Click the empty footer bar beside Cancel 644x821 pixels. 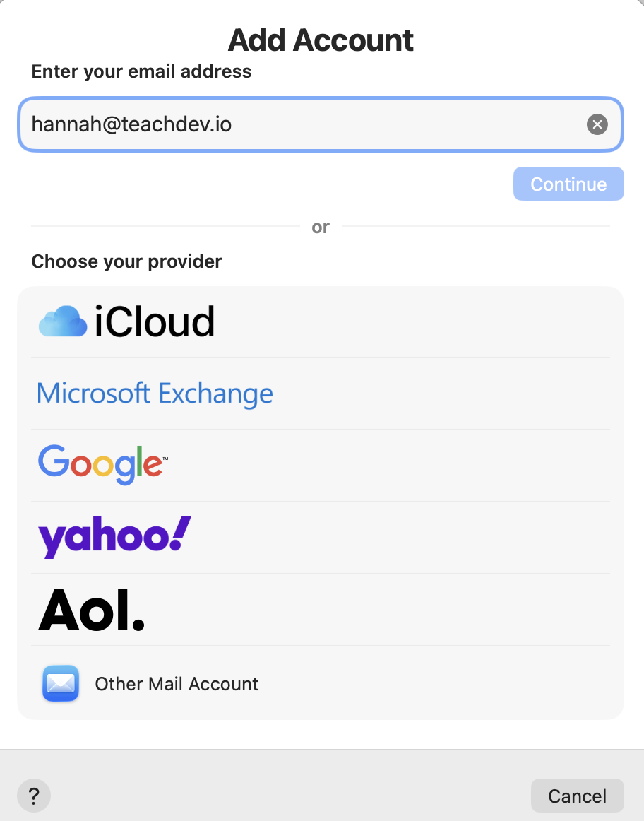(282, 796)
